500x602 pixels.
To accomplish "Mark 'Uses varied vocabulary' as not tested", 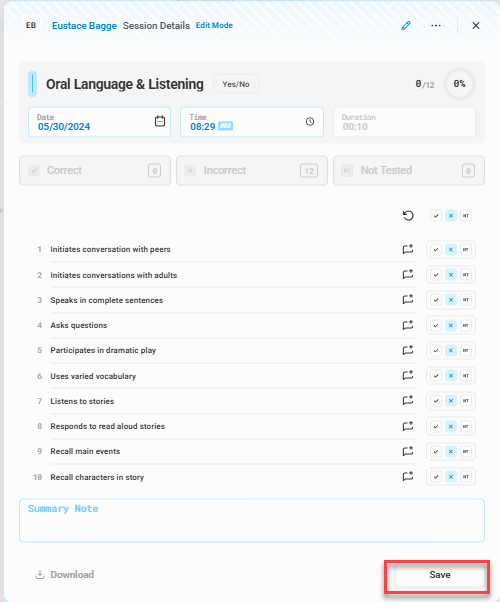I will pyautogui.click(x=466, y=375).
